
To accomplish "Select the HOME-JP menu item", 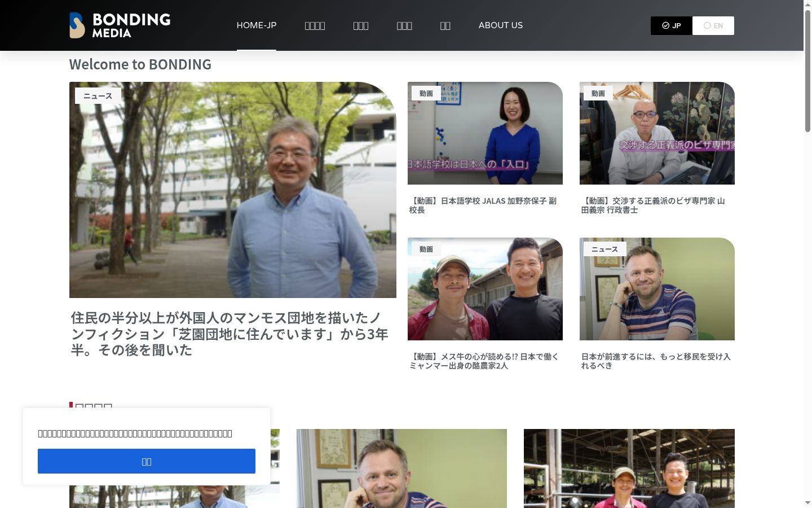I will 257,25.
